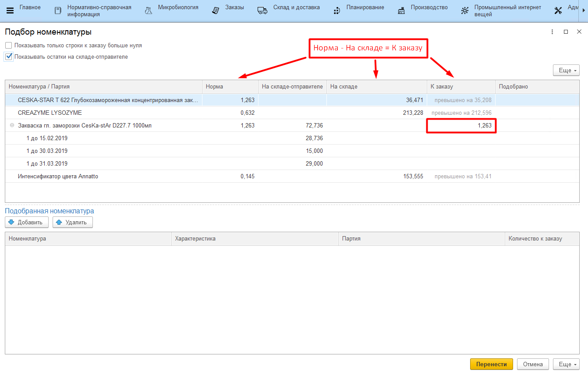The width and height of the screenshot is (588, 375).
Task: Click the Производство factory icon
Action: pos(401,11)
